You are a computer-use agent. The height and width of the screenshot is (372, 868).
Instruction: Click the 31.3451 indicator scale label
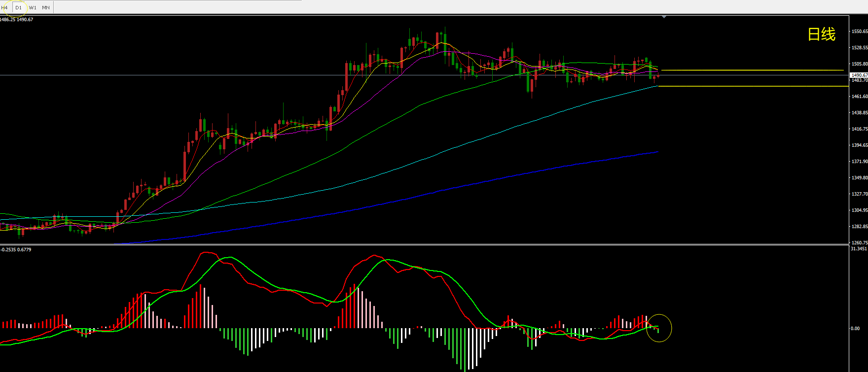coord(859,249)
